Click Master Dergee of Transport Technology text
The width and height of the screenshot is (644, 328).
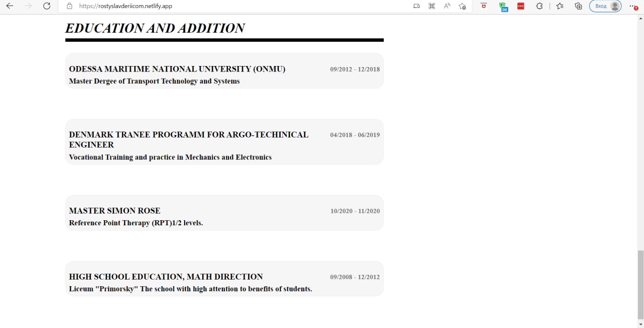click(154, 81)
